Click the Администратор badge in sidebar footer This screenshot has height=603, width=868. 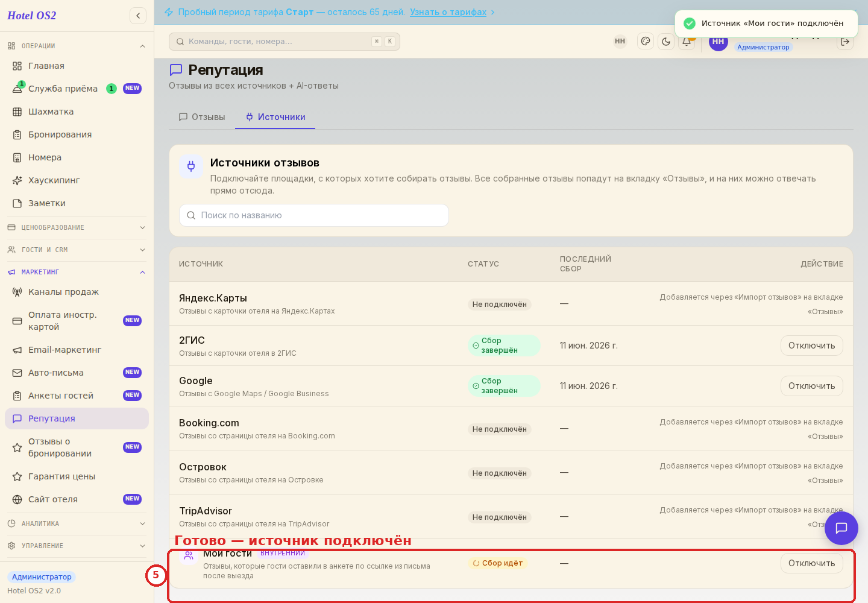(42, 577)
